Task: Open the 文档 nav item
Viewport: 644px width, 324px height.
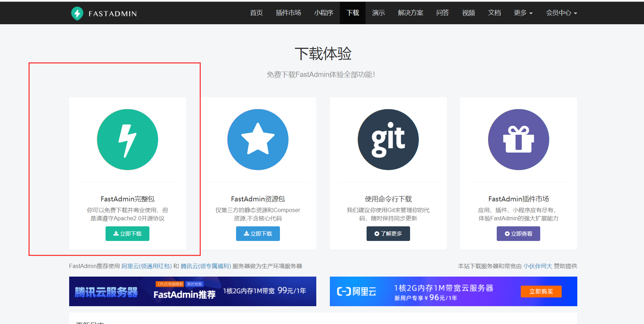Action: (494, 13)
